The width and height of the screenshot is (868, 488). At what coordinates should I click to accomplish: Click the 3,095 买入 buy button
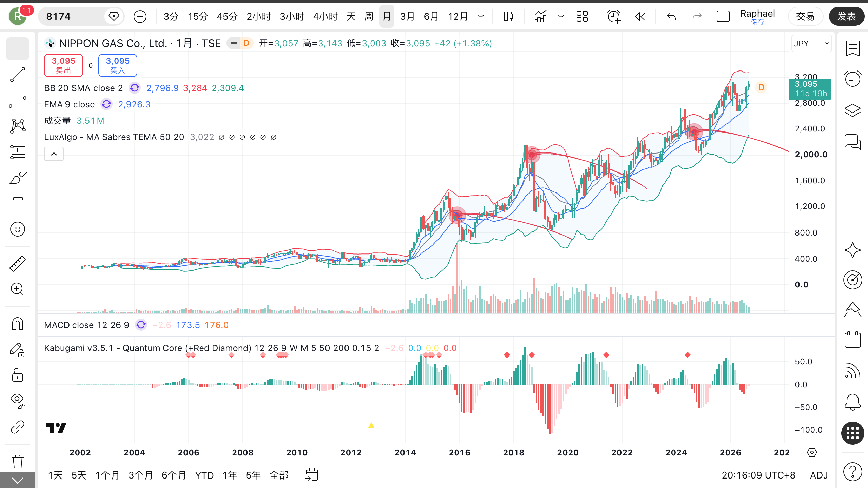point(118,65)
